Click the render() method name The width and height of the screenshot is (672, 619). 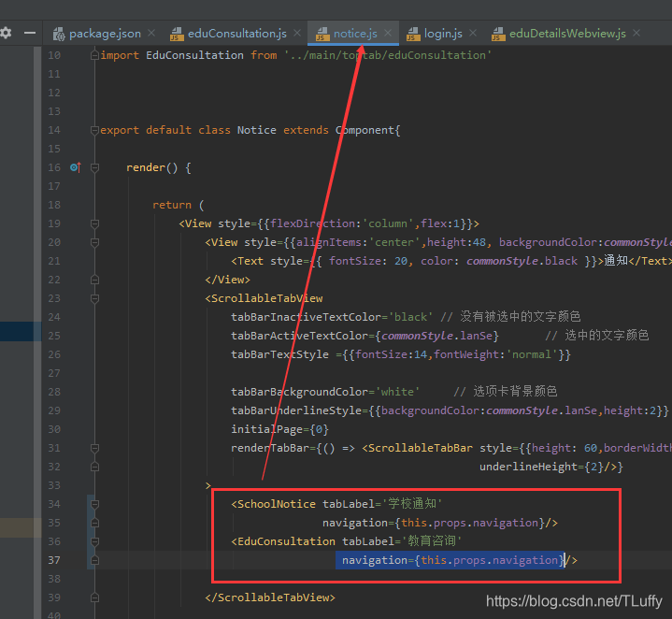pyautogui.click(x=146, y=167)
